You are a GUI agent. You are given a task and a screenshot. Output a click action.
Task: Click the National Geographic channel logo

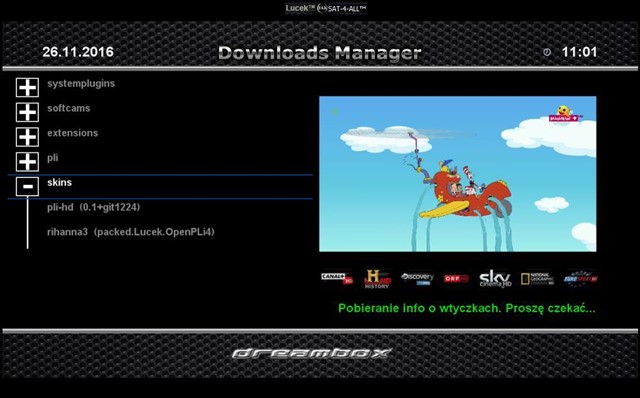point(538,279)
